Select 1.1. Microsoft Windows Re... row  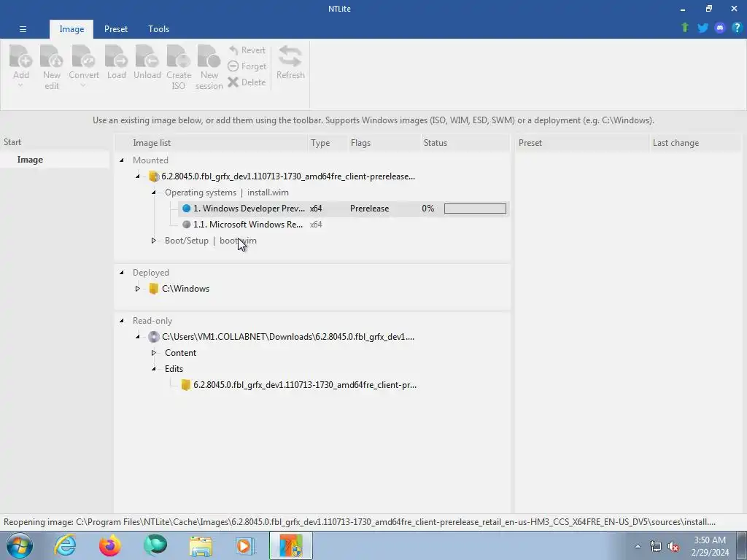(344, 225)
